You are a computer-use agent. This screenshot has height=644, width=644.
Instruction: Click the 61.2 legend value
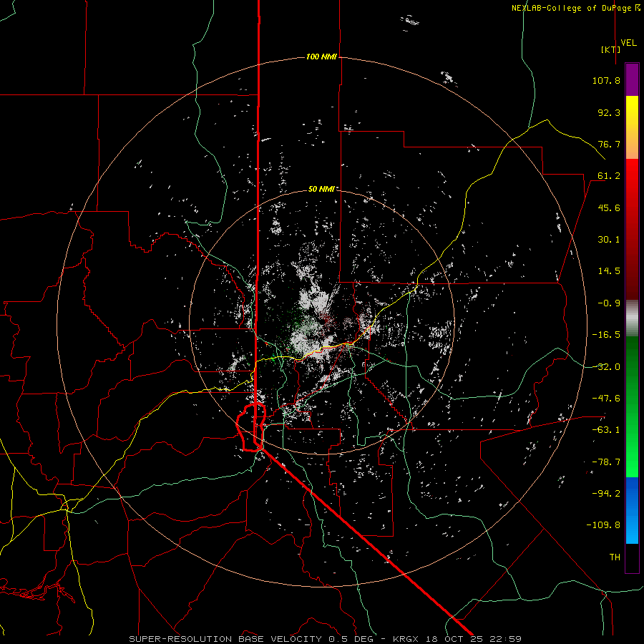point(609,176)
